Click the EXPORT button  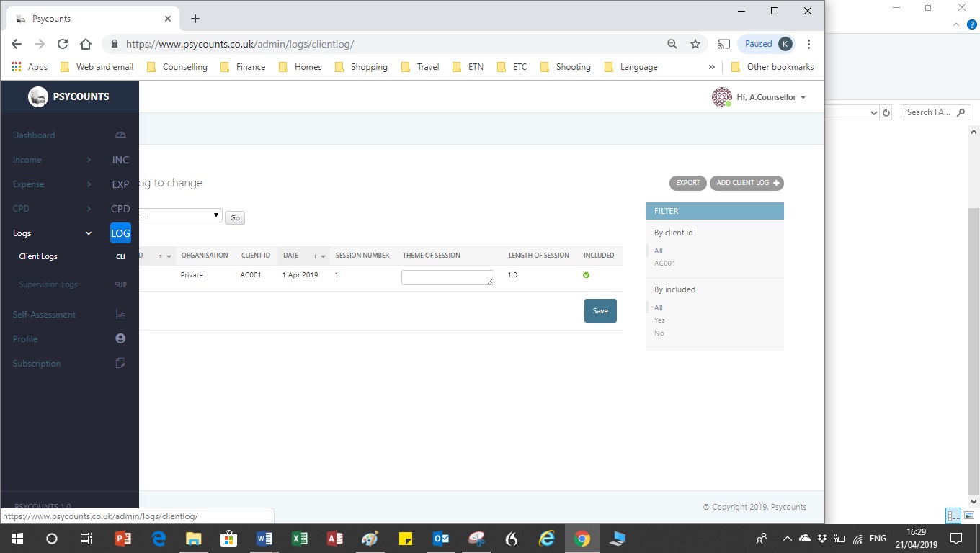[687, 183]
